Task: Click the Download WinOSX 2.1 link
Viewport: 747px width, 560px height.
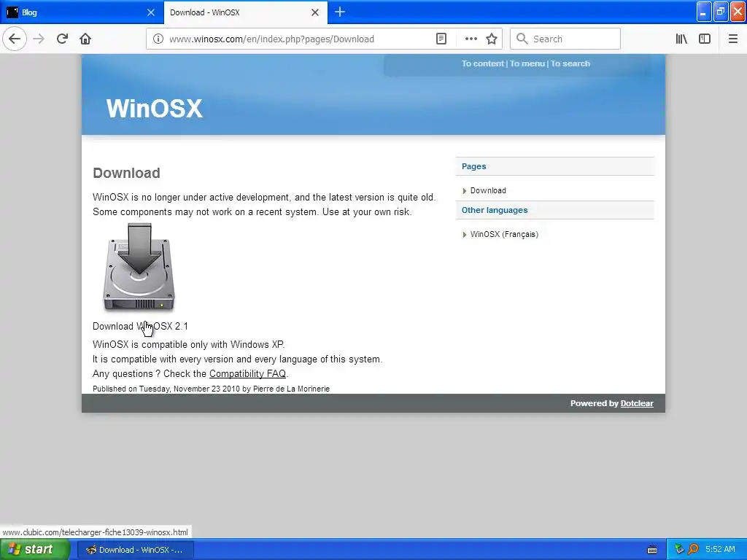Action: tap(140, 326)
